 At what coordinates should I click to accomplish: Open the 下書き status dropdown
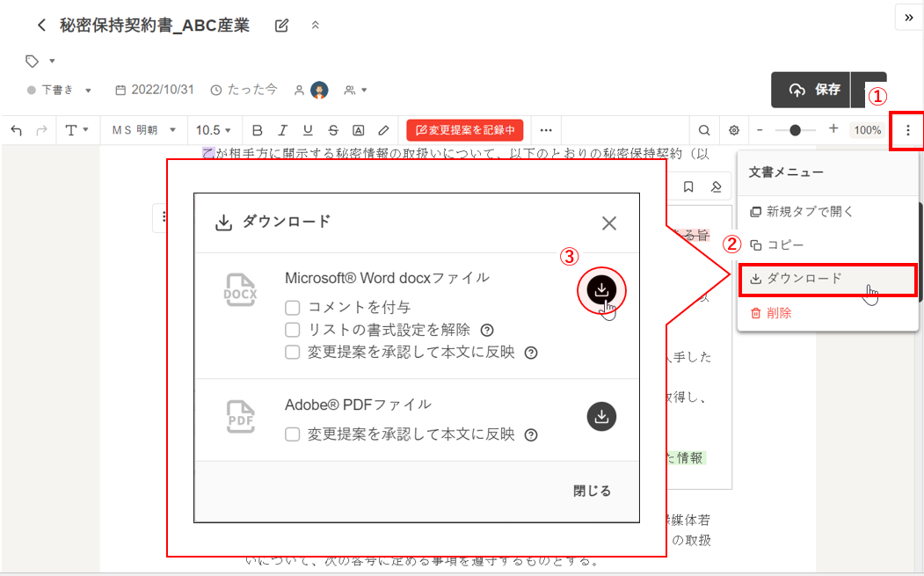point(60,90)
